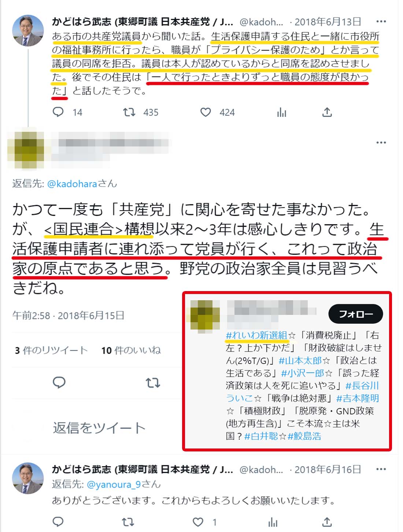403x532 pixels.
Task: Open the @kadohara reply-to mention link
Action: pos(72,183)
